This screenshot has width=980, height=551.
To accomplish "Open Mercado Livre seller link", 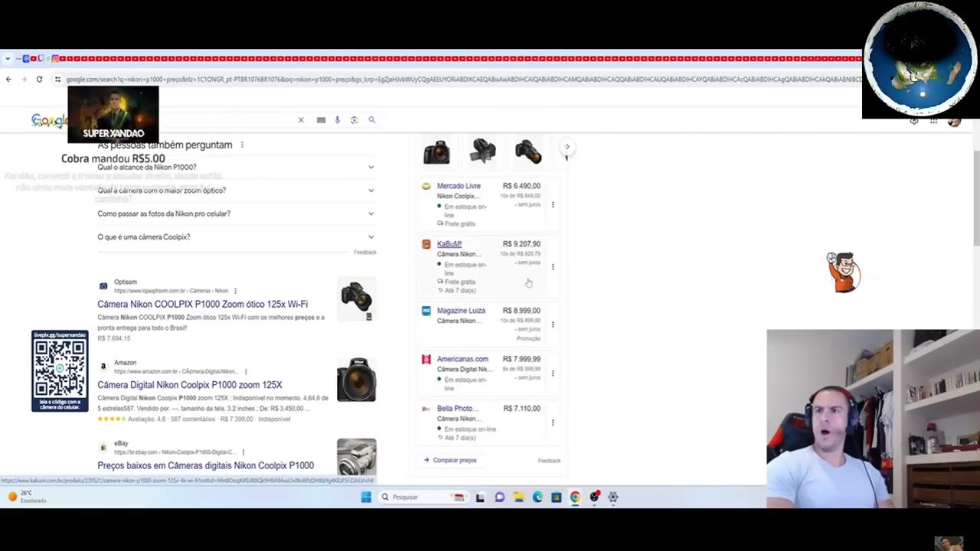I will pos(459,186).
